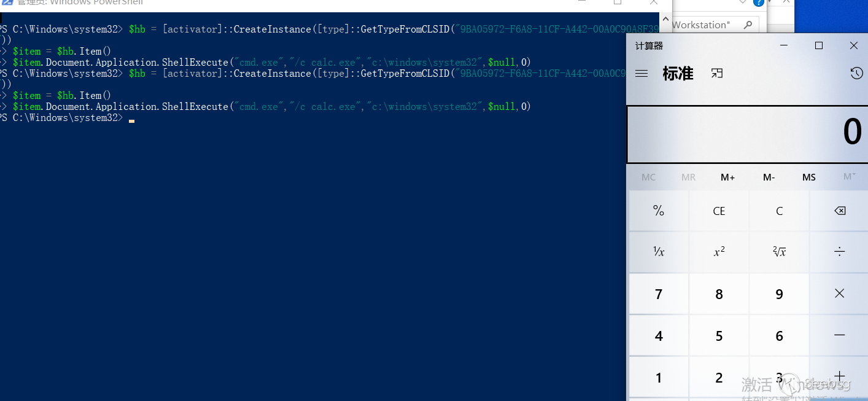This screenshot has height=401, width=868.
Task: Click the MS memory store button
Action: pyautogui.click(x=809, y=177)
